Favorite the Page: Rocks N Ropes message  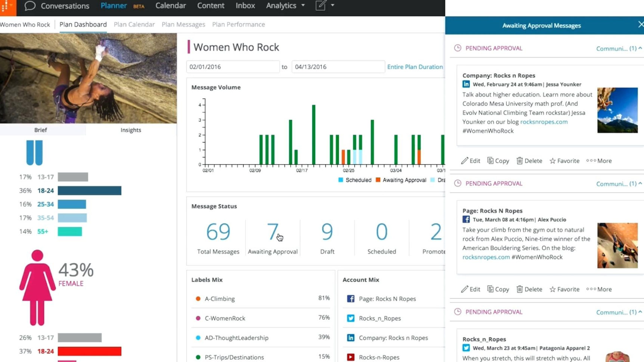pos(564,289)
